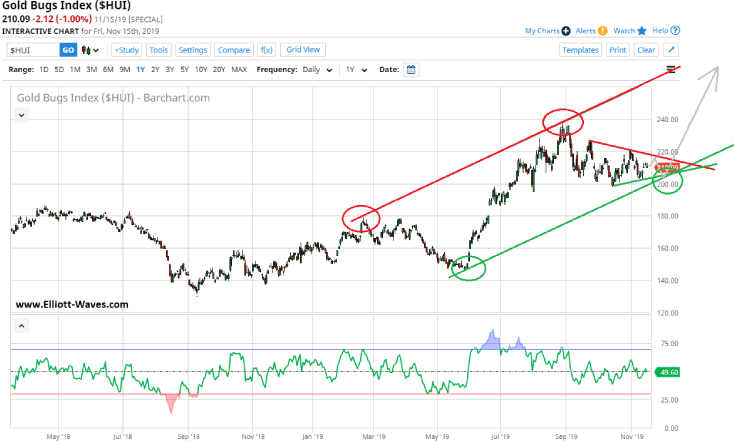
Task: Open the hamburger chart menu icon
Action: (x=672, y=69)
